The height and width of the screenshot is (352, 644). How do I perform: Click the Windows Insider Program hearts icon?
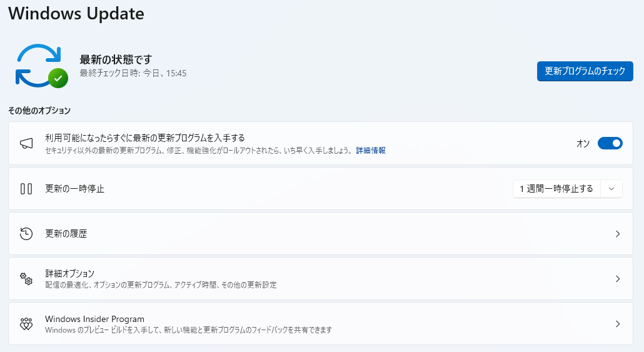click(26, 324)
